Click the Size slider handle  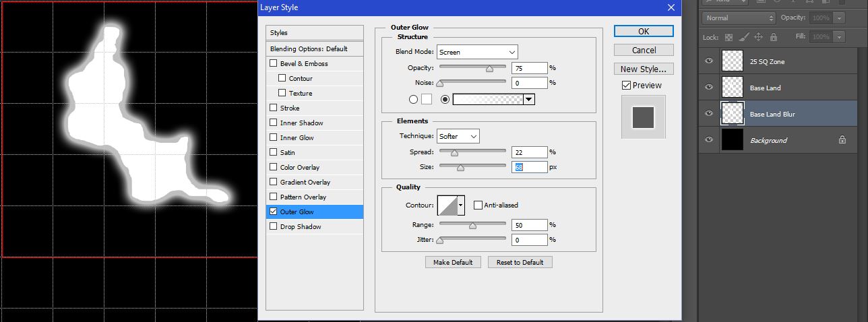click(461, 167)
